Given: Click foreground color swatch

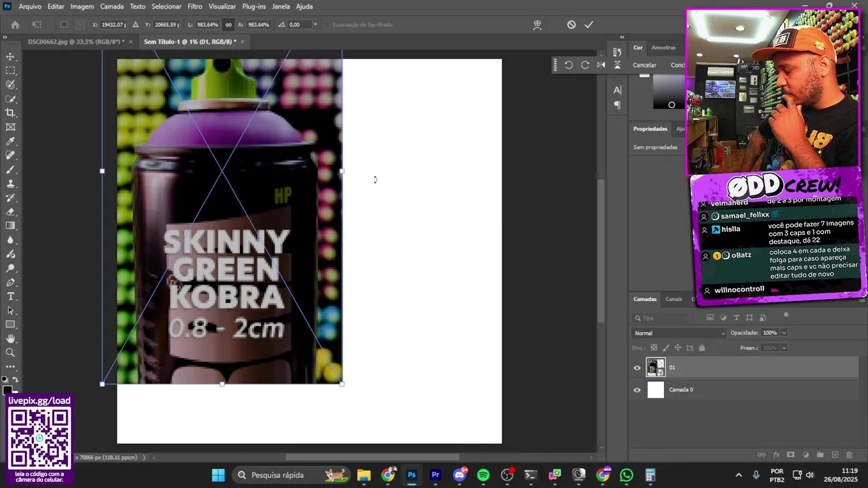Looking at the screenshot, I should (6, 390).
